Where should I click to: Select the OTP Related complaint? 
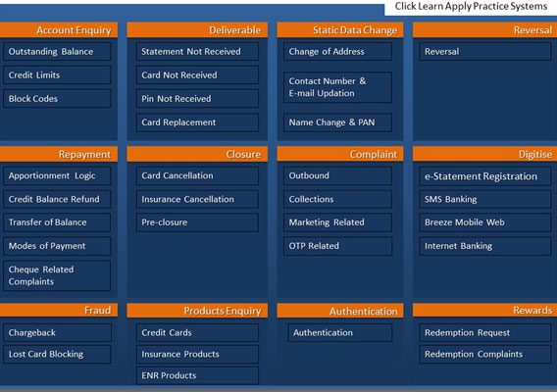337,246
